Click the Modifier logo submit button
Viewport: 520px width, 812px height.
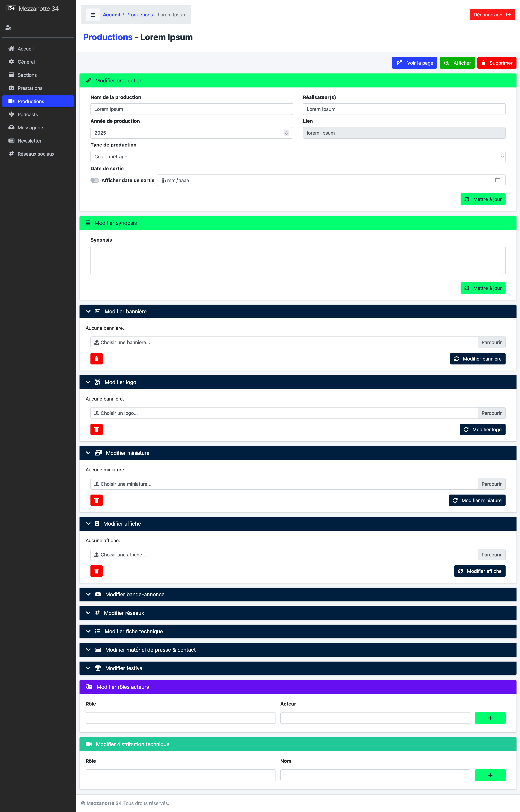[x=482, y=429]
